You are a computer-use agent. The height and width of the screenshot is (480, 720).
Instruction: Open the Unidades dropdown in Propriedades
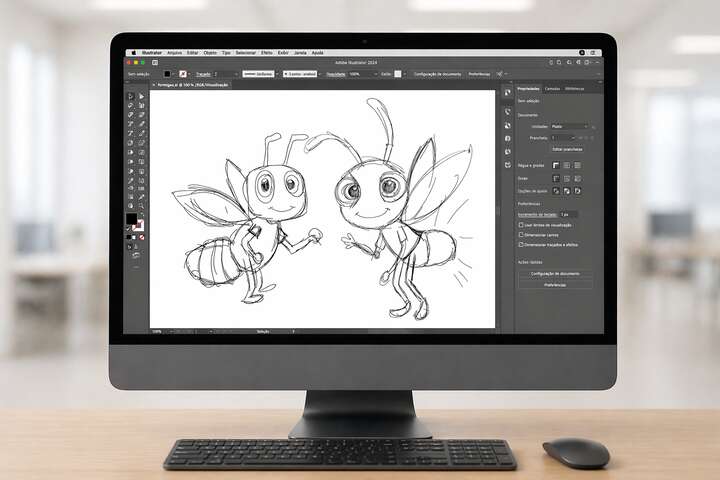[570, 127]
